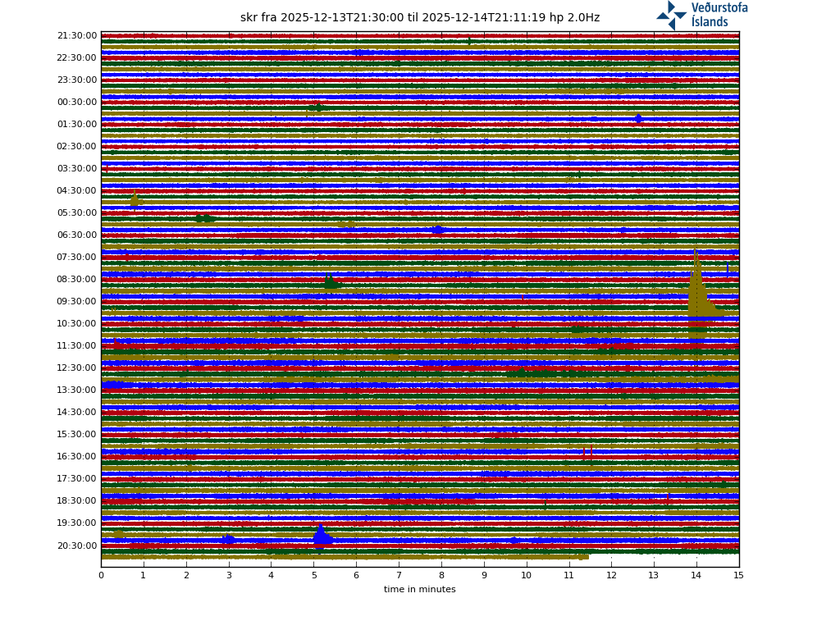840x630 pixels.
Task: Click the green event burst in the 08:30 row
Action: (331, 284)
